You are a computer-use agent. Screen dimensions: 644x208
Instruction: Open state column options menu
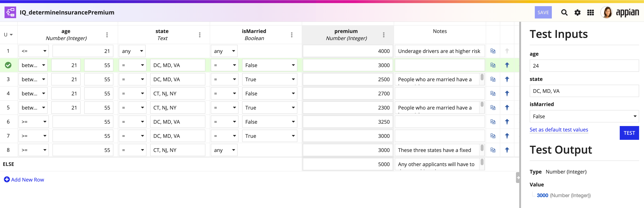pos(200,35)
